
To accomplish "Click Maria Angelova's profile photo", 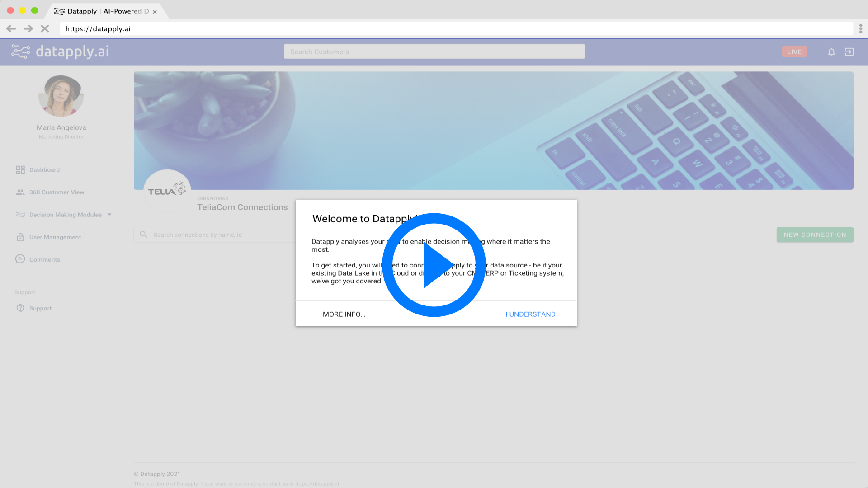I will pyautogui.click(x=61, y=96).
